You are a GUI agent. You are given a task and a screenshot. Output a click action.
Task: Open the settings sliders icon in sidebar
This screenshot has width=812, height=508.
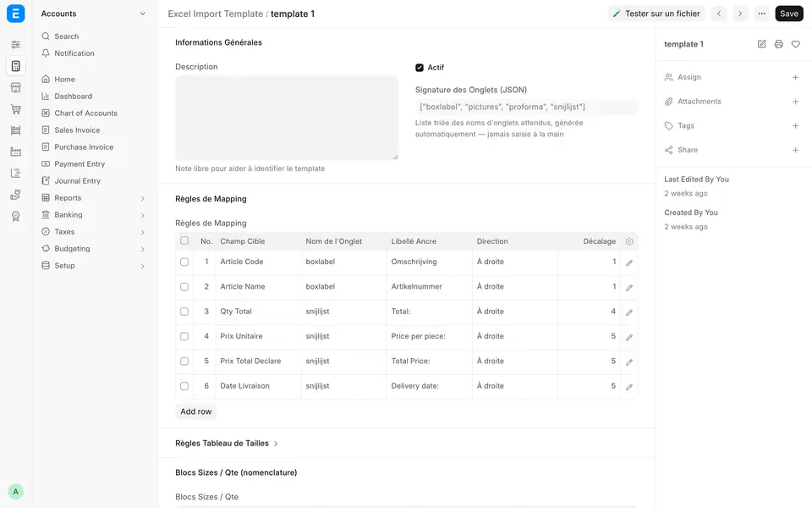[15, 45]
